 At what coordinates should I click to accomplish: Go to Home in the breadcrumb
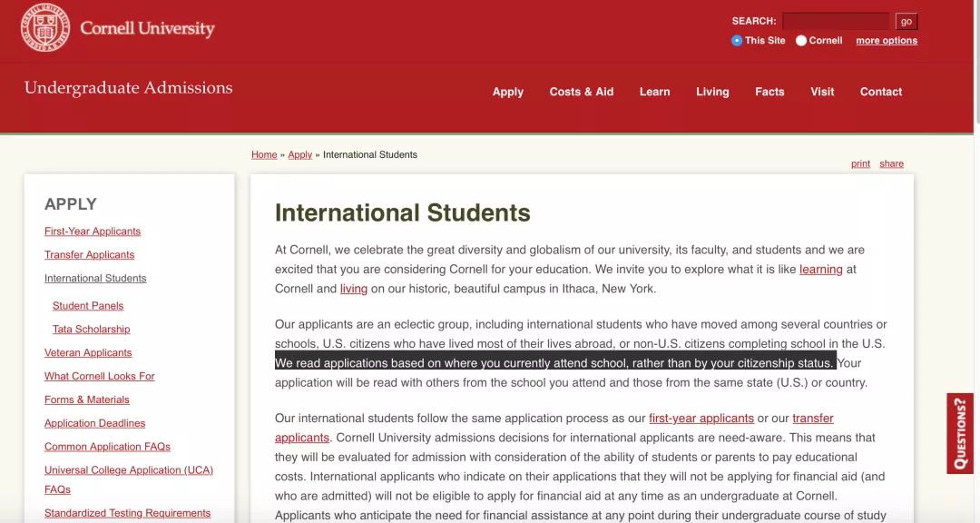click(264, 154)
